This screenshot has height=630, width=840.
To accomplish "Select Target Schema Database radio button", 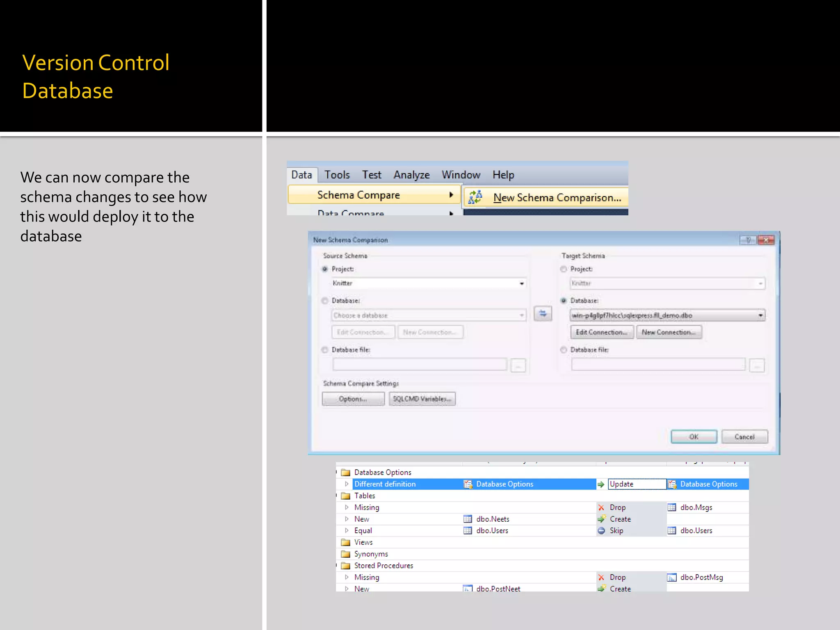I will [x=564, y=301].
